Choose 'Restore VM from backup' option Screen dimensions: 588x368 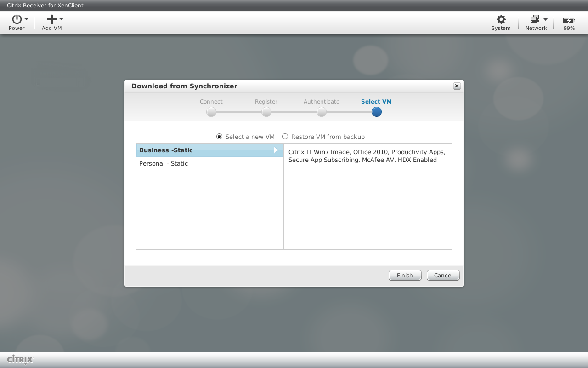coord(285,137)
